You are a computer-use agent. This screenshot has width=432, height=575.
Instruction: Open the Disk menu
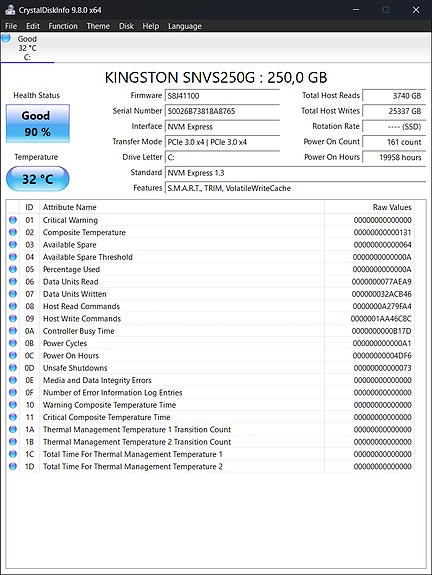(x=126, y=26)
